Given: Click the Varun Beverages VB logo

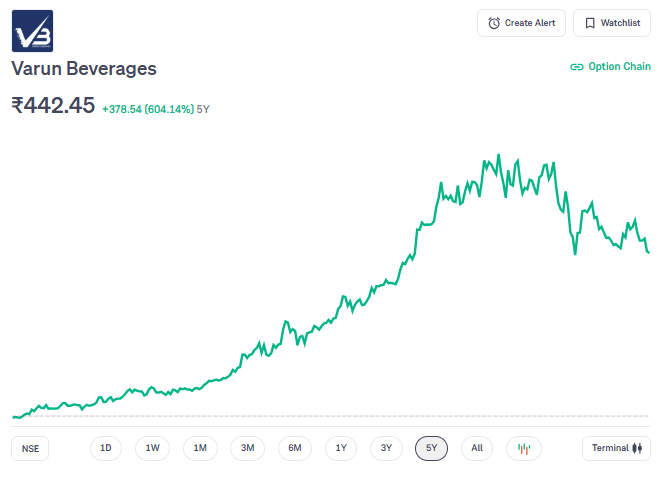Looking at the screenshot, I should pos(32,31).
